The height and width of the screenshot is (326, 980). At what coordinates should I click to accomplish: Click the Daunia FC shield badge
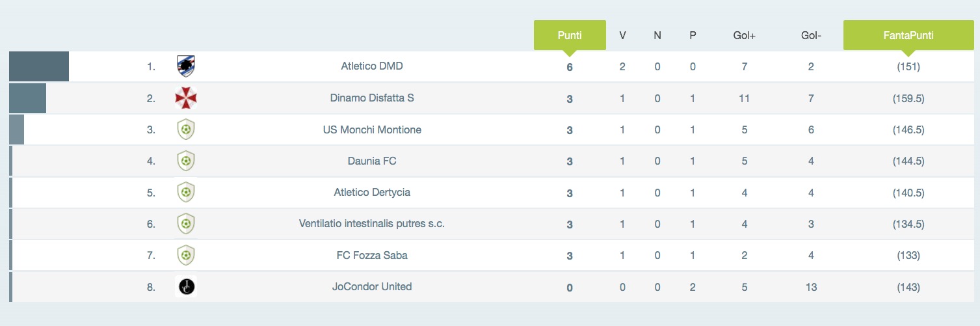[186, 161]
